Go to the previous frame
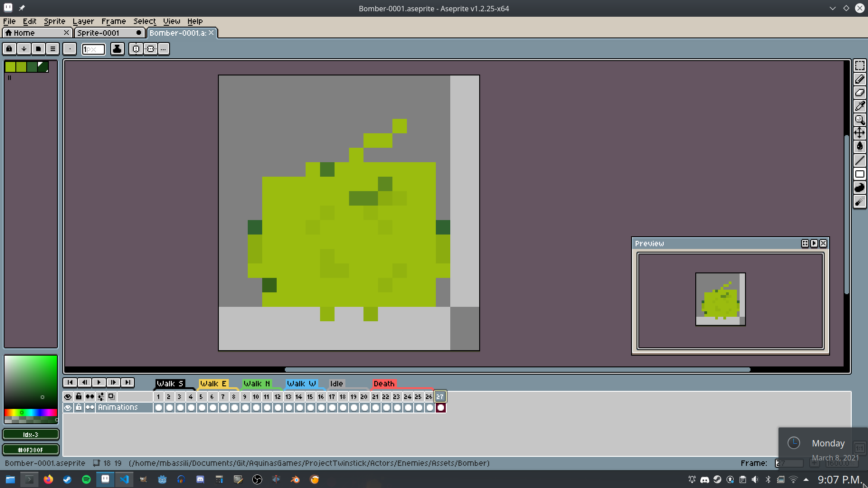This screenshot has width=868, height=488. (x=85, y=383)
